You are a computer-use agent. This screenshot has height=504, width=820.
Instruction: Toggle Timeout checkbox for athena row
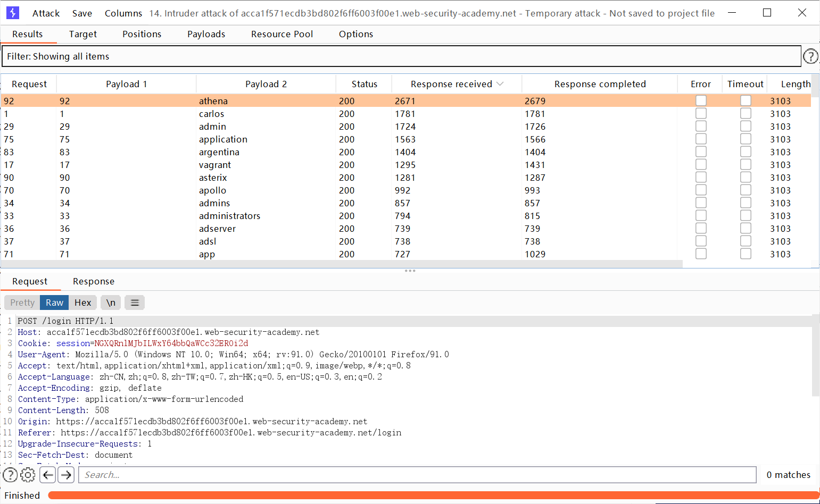746,100
